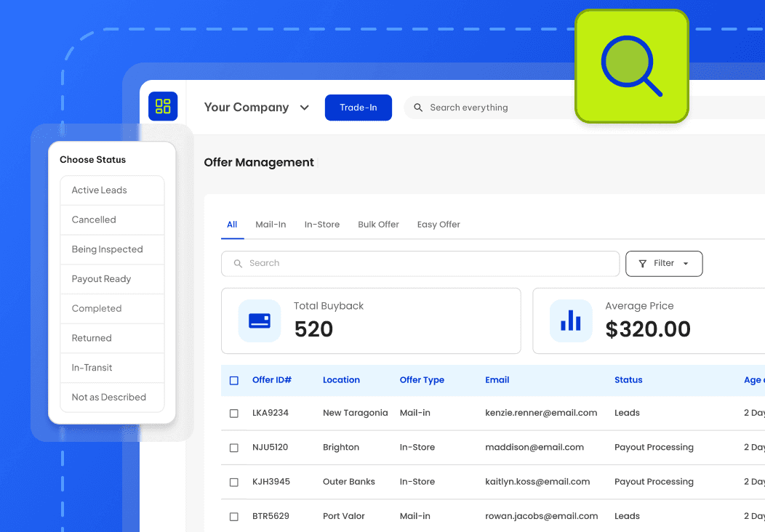Image resolution: width=765 pixels, height=532 pixels.
Task: Choose Not as Described status
Action: click(x=112, y=398)
